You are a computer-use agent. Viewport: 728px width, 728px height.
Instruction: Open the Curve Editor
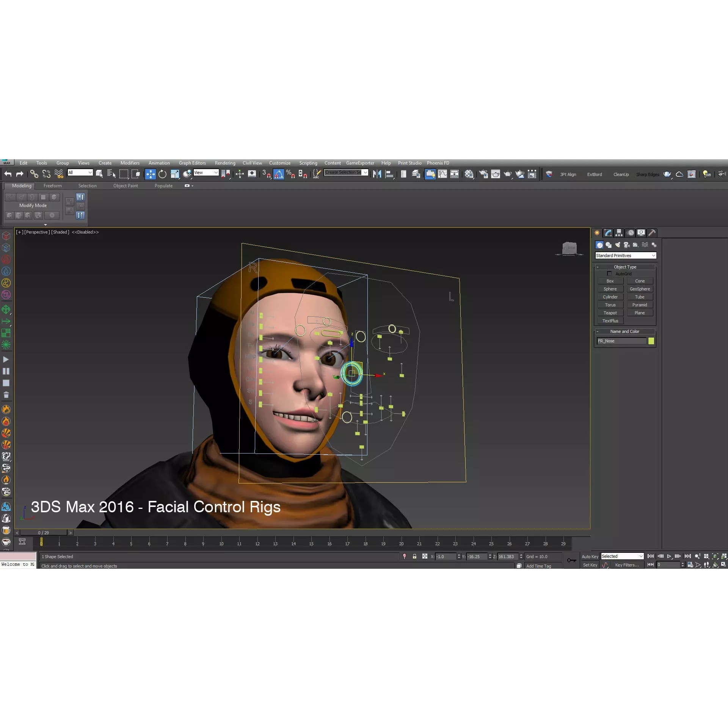[442, 174]
